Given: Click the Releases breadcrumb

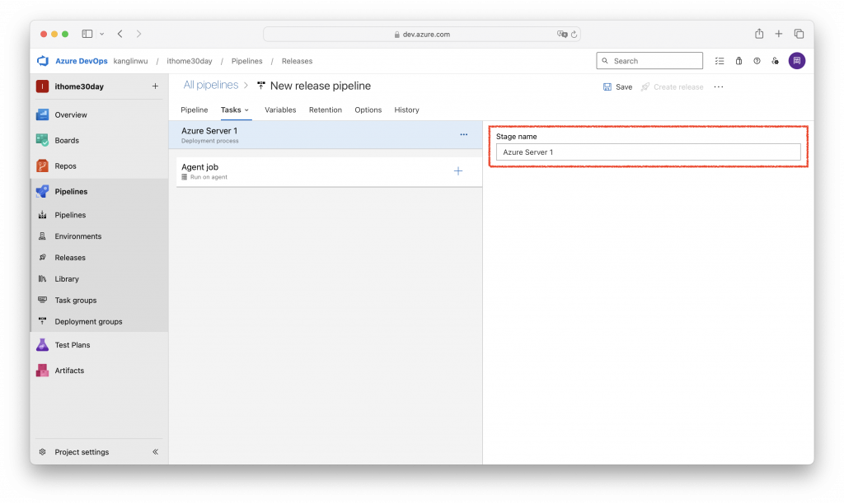Looking at the screenshot, I should click(x=297, y=61).
